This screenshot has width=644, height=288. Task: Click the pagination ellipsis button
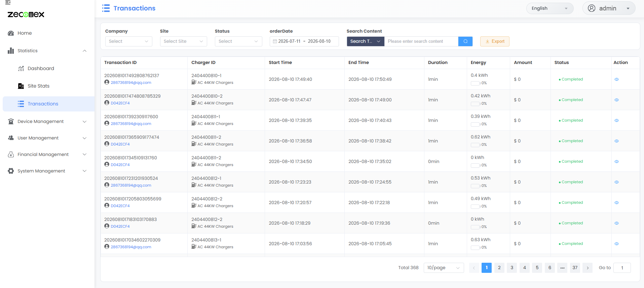tap(562, 268)
